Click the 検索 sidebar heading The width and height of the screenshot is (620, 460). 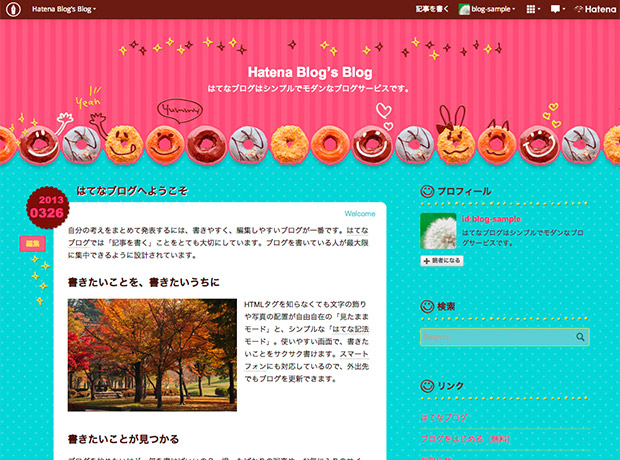446,306
